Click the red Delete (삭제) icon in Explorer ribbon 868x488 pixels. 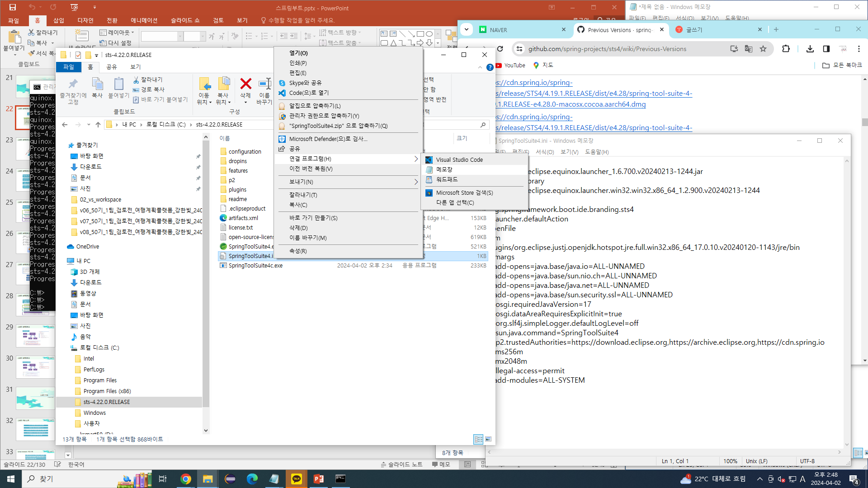coord(245,84)
